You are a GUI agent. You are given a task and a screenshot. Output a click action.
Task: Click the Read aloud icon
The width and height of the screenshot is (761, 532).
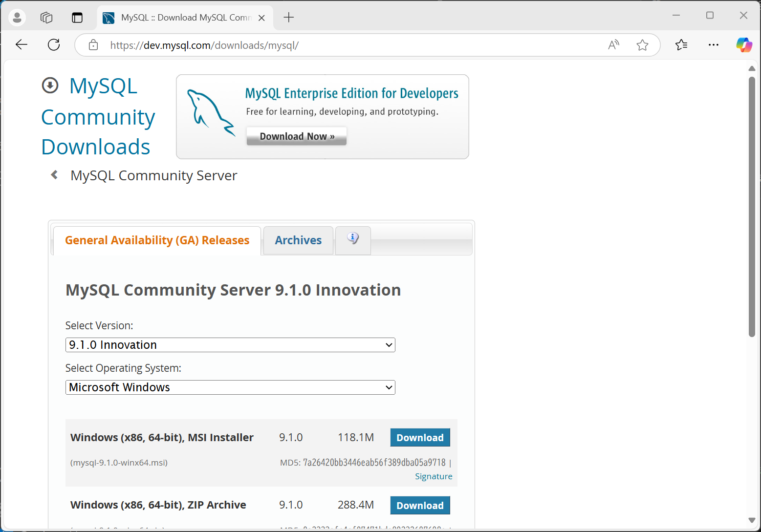(x=613, y=45)
